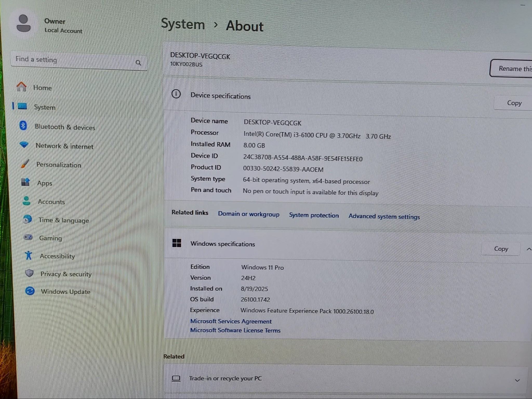Click the Device ID value
The height and width of the screenshot is (399, 532).
point(303,158)
